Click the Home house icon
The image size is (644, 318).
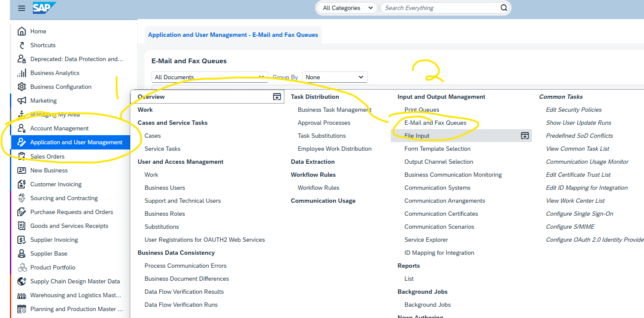pyautogui.click(x=22, y=31)
